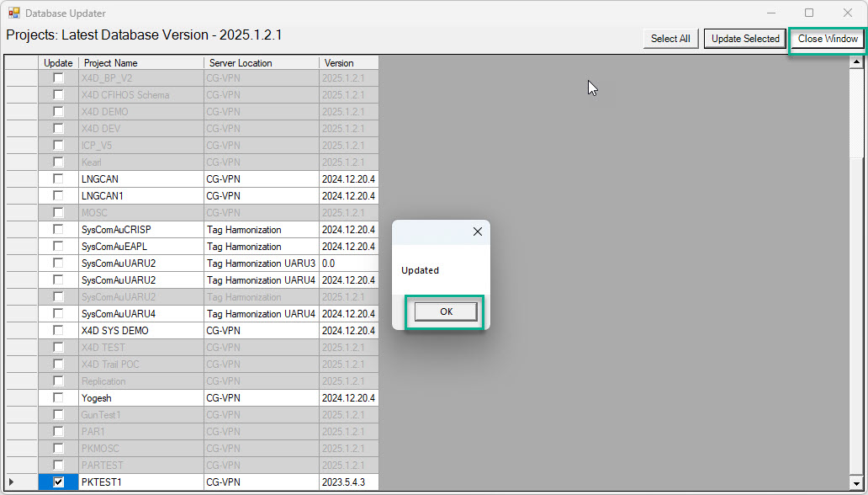This screenshot has width=868, height=495.
Task: Check the Update box for SysComAuCRISP
Action: tap(58, 230)
